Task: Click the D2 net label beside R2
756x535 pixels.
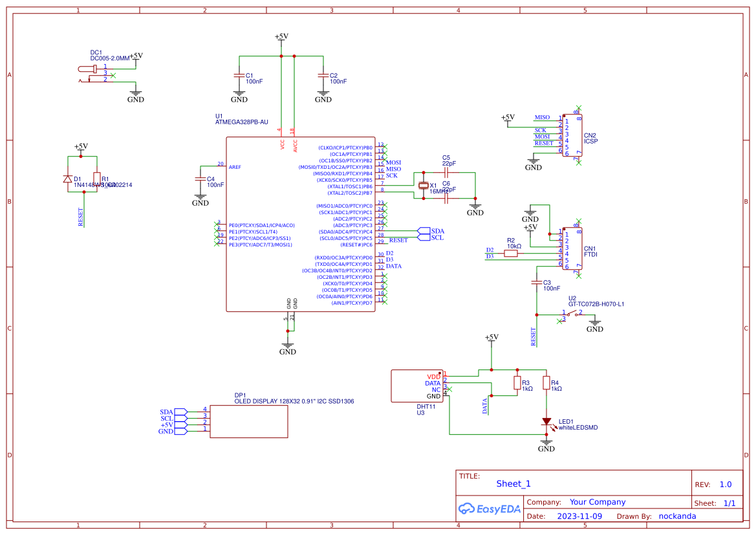Action: (490, 250)
